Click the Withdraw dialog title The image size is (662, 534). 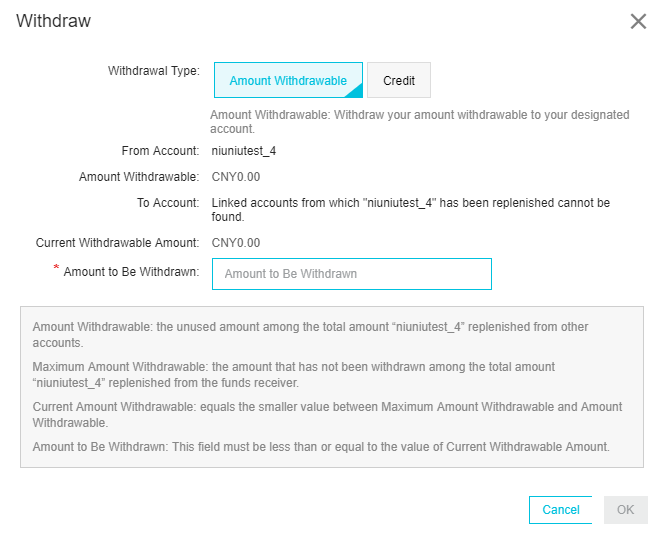pyautogui.click(x=53, y=21)
